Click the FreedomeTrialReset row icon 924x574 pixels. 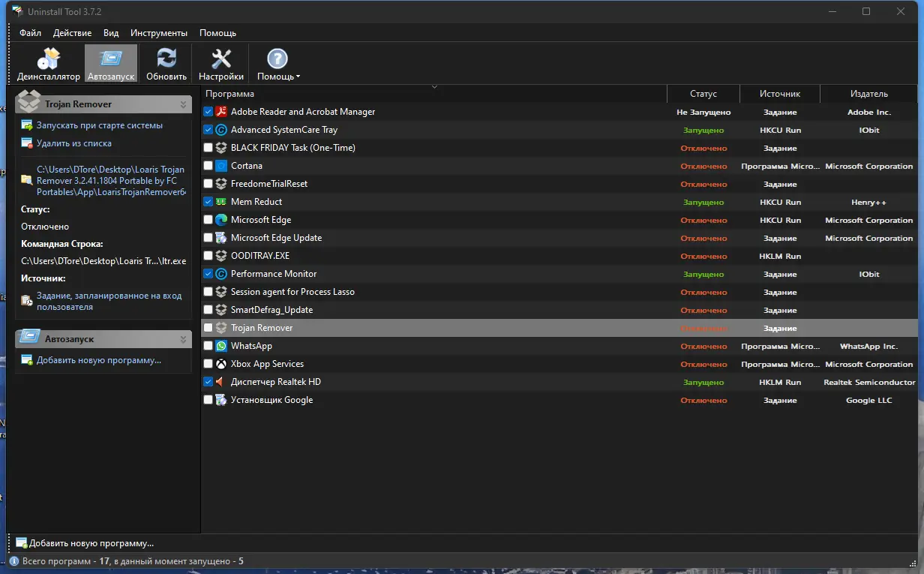click(221, 184)
